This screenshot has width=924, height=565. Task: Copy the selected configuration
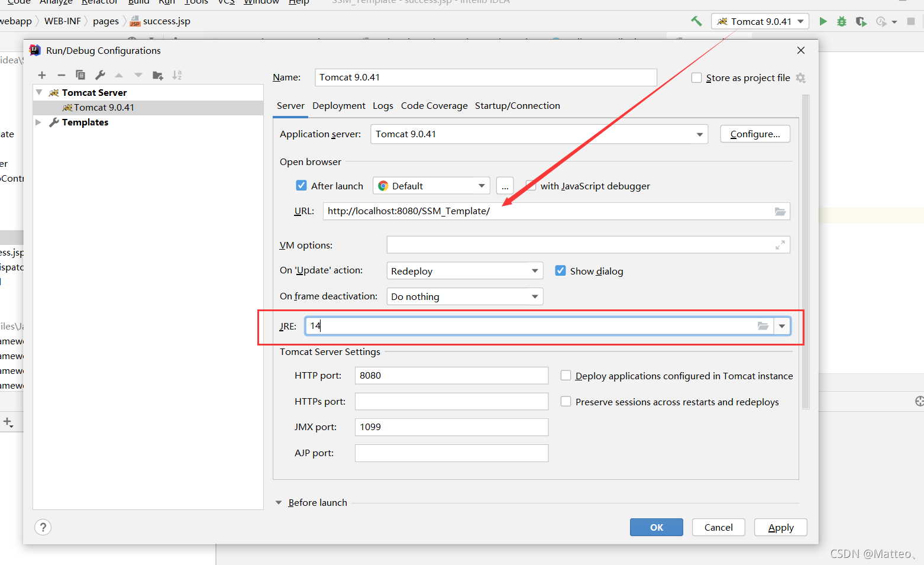click(80, 75)
